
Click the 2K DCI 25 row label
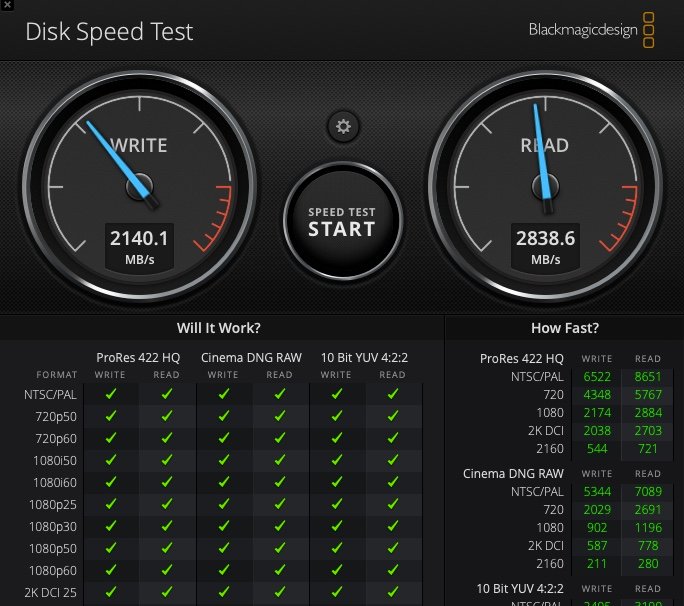click(50, 592)
